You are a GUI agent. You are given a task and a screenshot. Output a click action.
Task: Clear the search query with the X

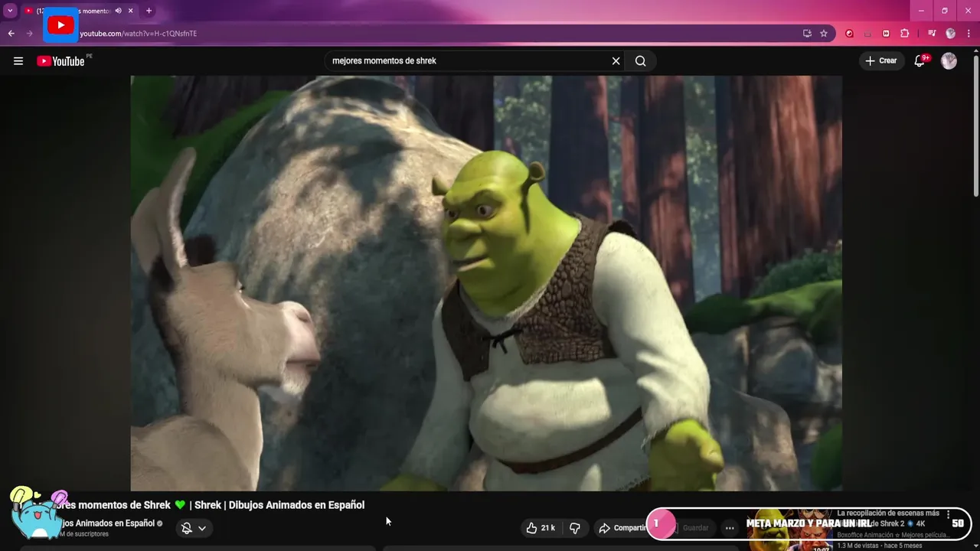(x=616, y=61)
